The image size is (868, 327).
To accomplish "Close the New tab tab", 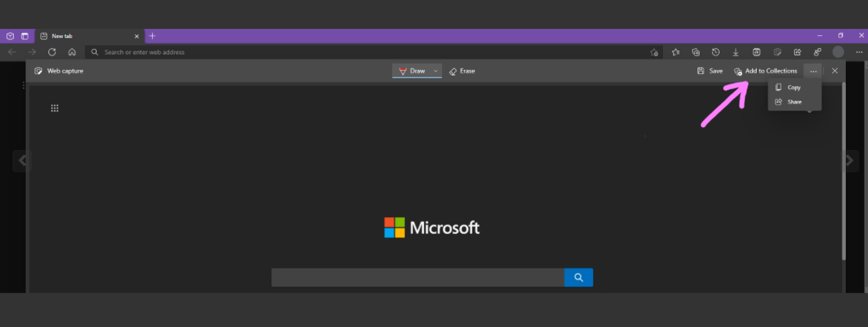I will click(137, 36).
